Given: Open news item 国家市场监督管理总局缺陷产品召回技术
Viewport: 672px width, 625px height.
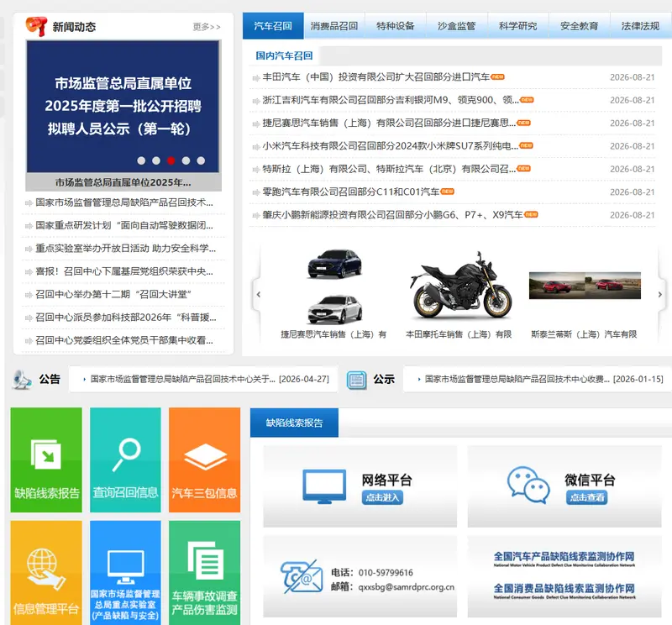Looking at the screenshot, I should click(x=123, y=202).
